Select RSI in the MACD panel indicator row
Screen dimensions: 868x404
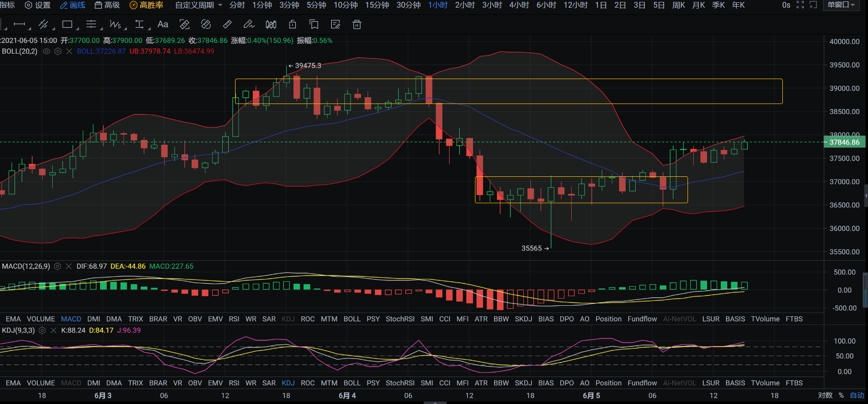tap(234, 319)
